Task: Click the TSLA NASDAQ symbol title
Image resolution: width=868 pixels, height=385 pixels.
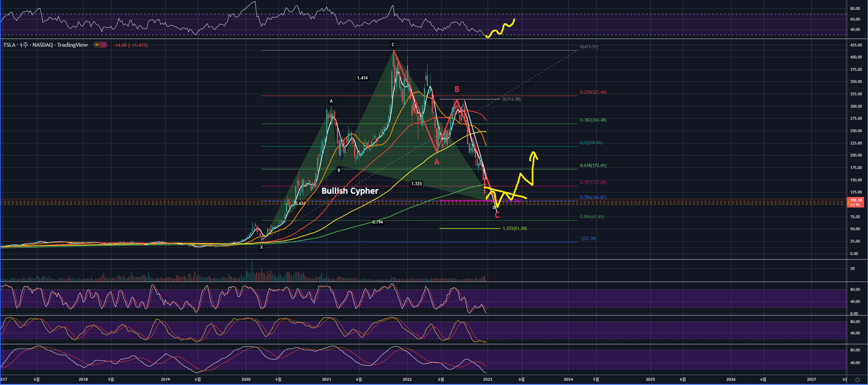Action: tap(46, 45)
